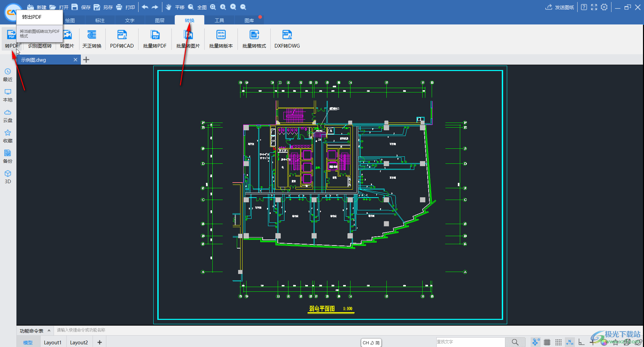
Task: Open 批量转图片 batch image tool
Action: 188,39
